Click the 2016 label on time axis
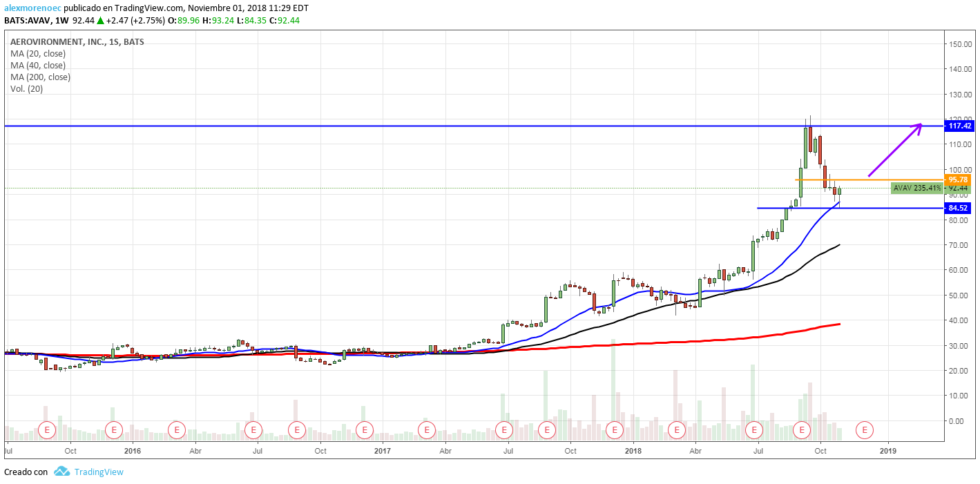Screen dimensions: 980x484 click(x=133, y=452)
